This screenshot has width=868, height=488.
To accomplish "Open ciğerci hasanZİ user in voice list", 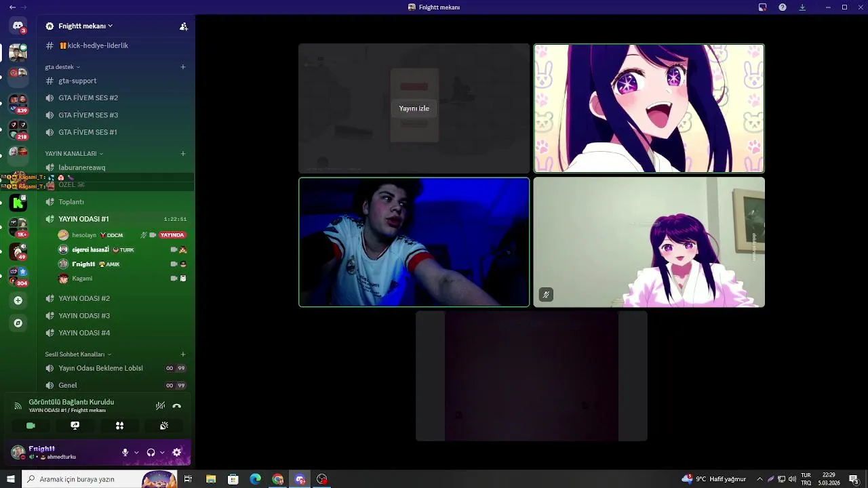I will click(122, 249).
